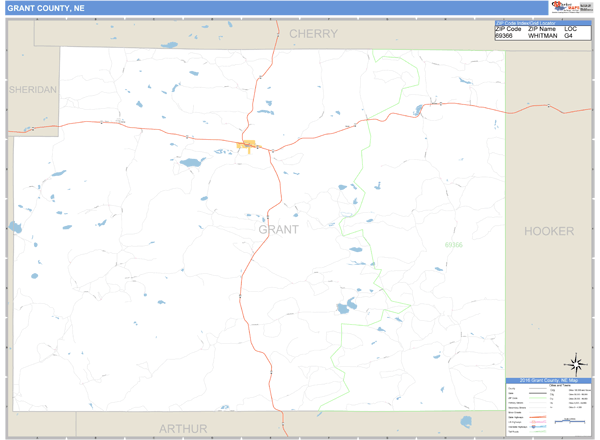The image size is (600, 440).
Task: Select the ARTHUR county label
Action: click(183, 428)
